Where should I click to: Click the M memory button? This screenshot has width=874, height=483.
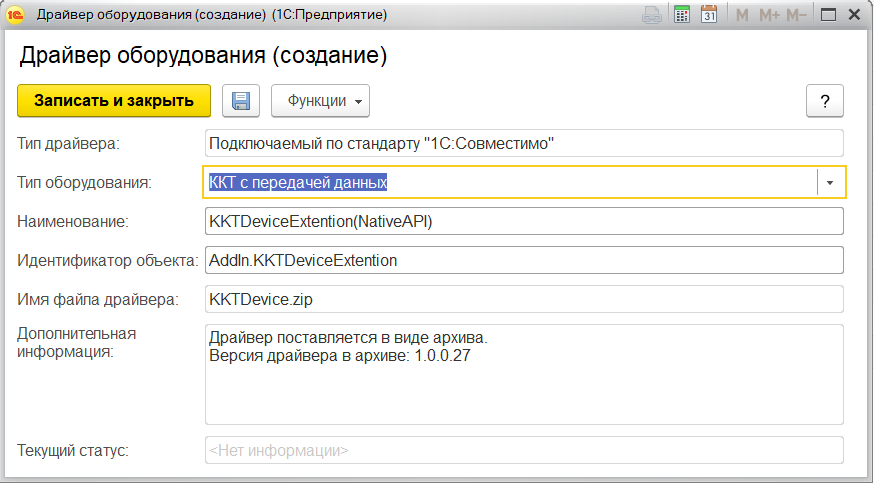[742, 15]
